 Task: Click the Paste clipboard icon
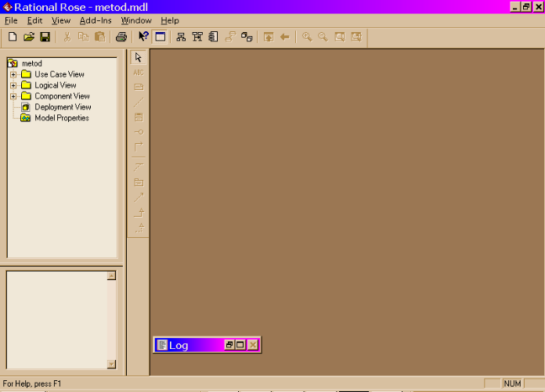[99, 37]
